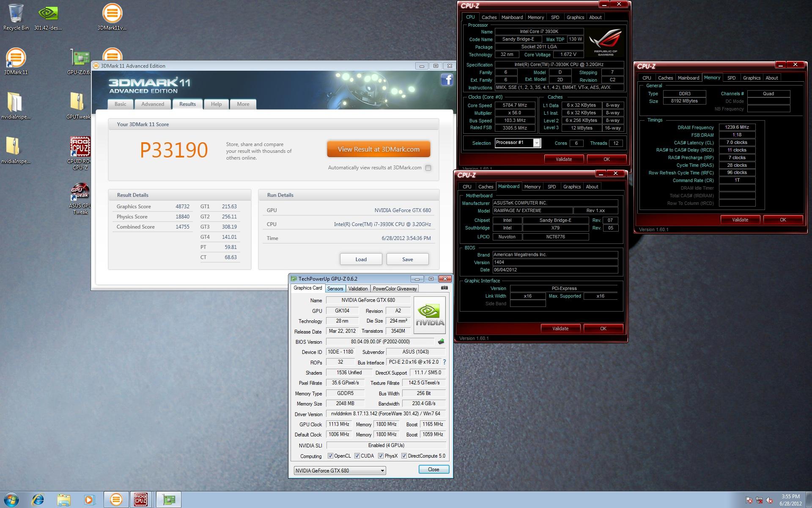Toggle the OpenCL checkbox in GPU-Z
The width and height of the screenshot is (812, 508).
click(x=330, y=456)
